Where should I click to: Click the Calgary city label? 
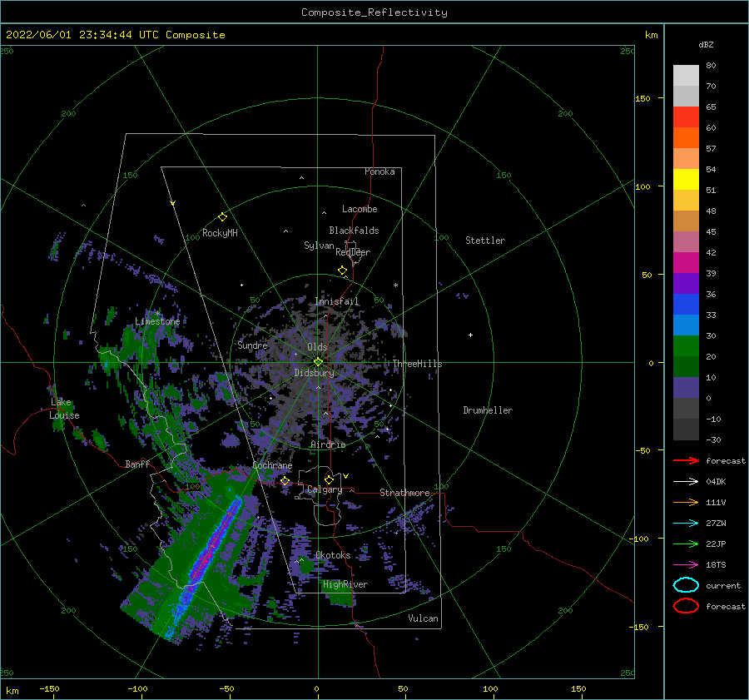click(x=325, y=489)
